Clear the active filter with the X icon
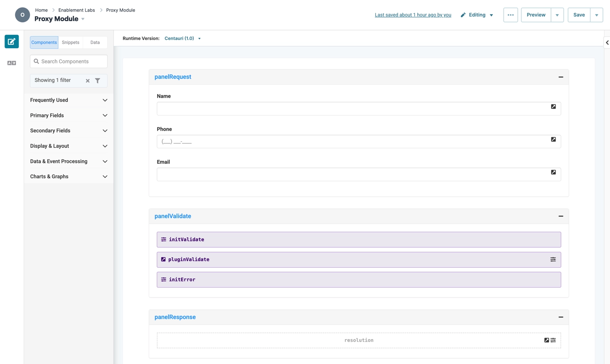 (x=88, y=80)
